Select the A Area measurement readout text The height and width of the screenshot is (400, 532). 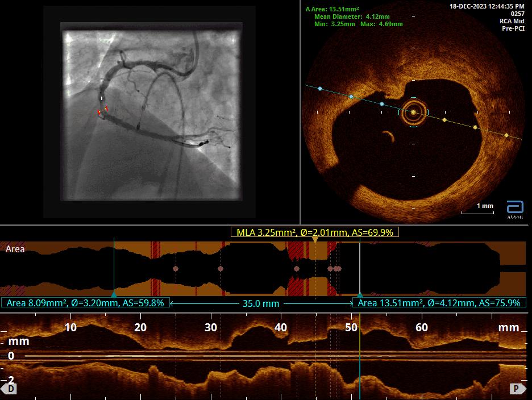[332, 9]
